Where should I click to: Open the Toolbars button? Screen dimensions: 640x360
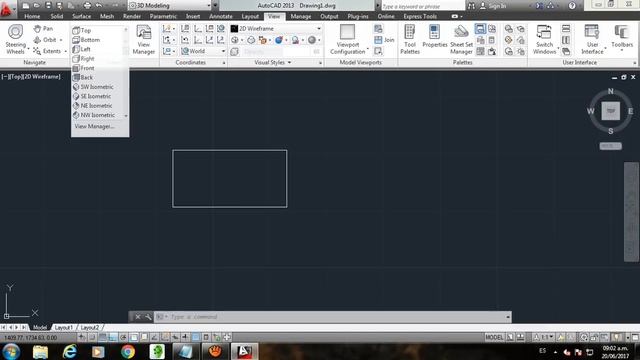point(622,37)
